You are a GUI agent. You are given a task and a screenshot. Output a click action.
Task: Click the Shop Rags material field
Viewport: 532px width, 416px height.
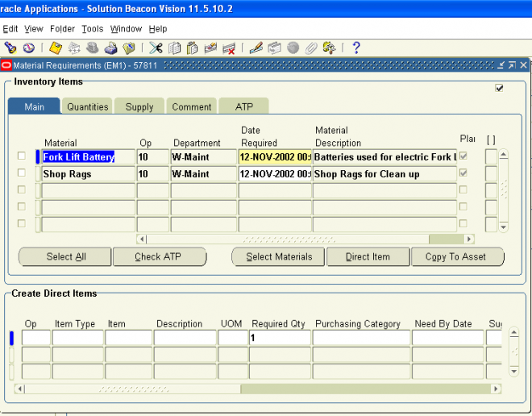point(88,173)
